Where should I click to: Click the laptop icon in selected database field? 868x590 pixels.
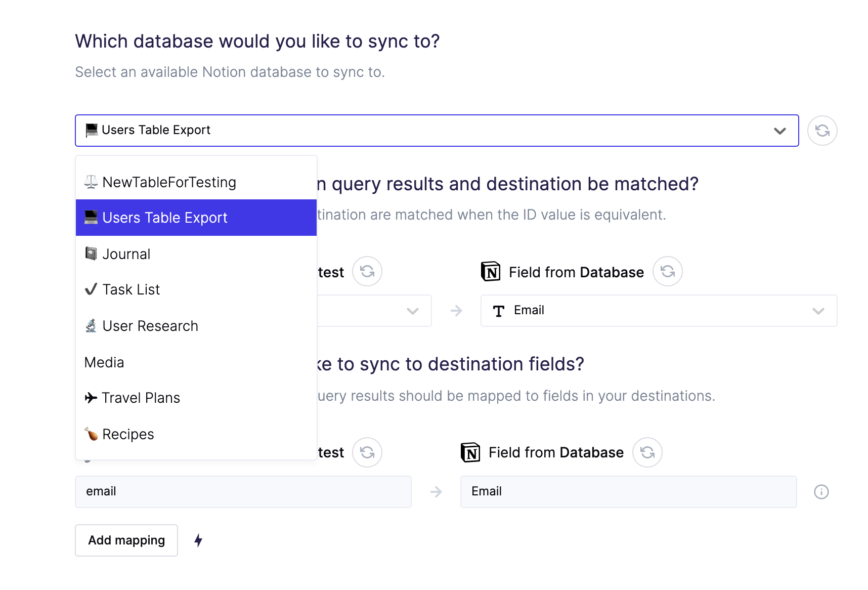tap(92, 130)
